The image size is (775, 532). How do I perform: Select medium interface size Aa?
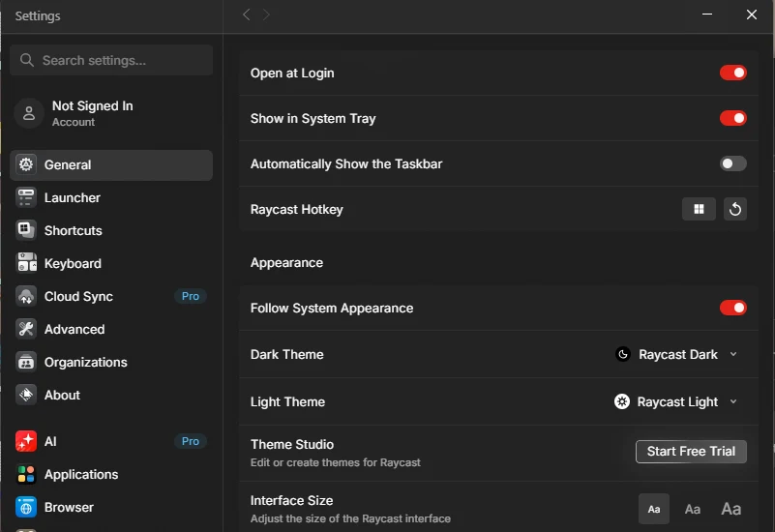(x=693, y=509)
